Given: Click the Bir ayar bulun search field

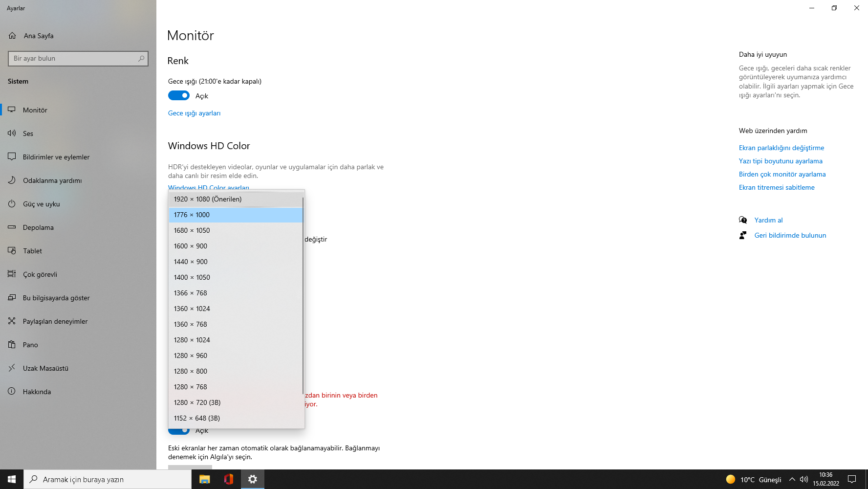Looking at the screenshot, I should (78, 58).
